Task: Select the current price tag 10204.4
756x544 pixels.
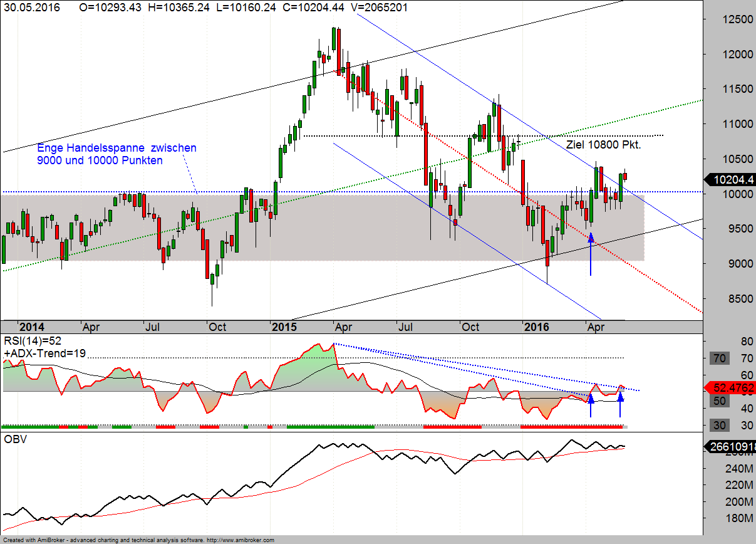Action: [x=730, y=180]
